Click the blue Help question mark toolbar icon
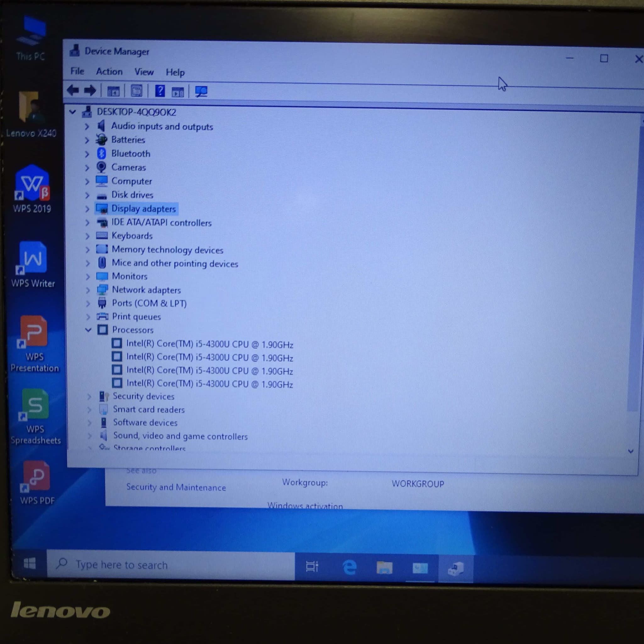The width and height of the screenshot is (644, 644). (160, 91)
